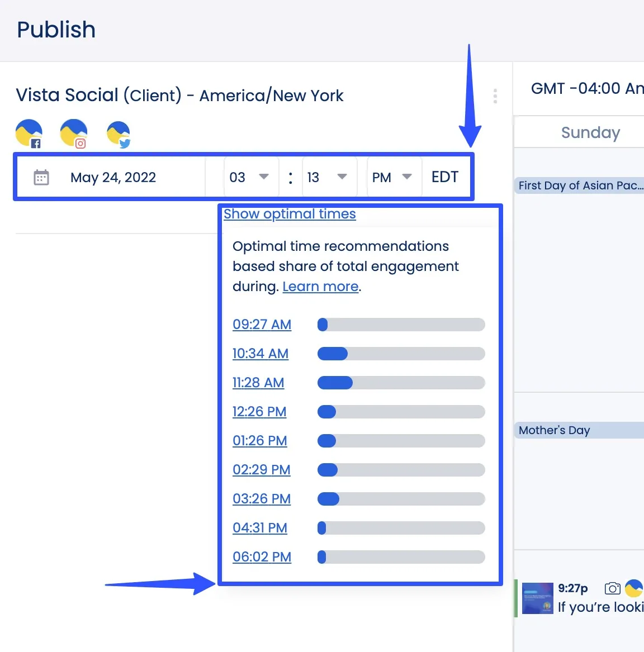Click the Twitter profile avatar
The height and width of the screenshot is (652, 644).
tap(118, 135)
